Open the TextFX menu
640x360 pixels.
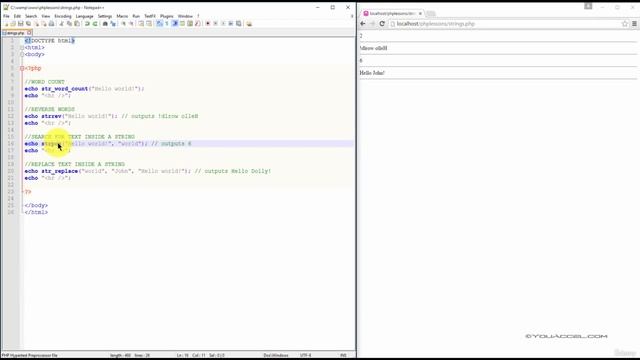tap(150, 16)
